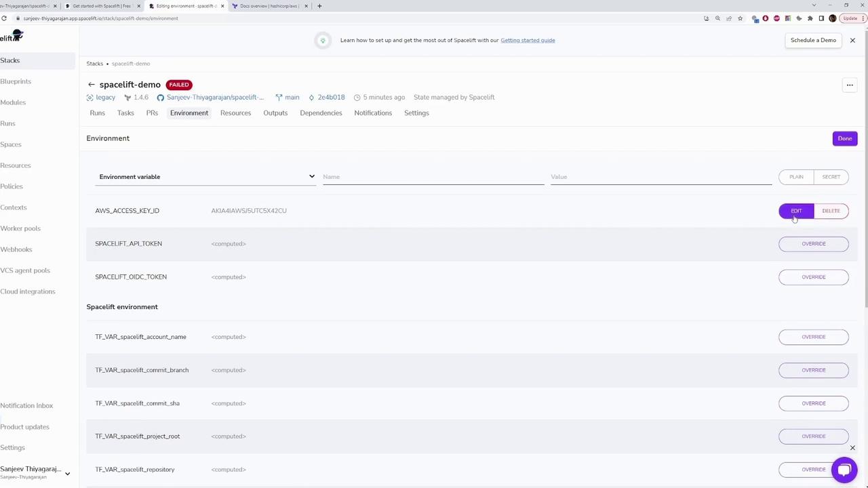Close the Get started with Spacelift tab
Image resolution: width=868 pixels, height=488 pixels.
click(138, 6)
